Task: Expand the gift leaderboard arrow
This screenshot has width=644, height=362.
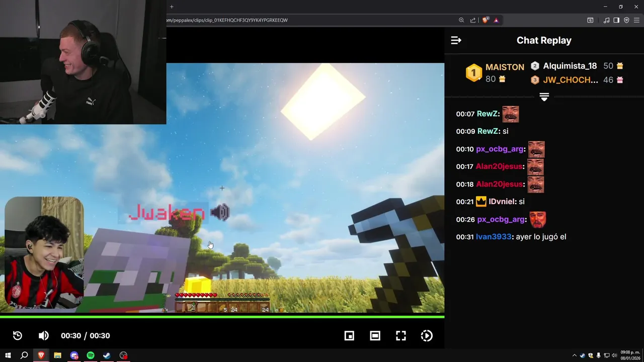Action: click(x=544, y=97)
